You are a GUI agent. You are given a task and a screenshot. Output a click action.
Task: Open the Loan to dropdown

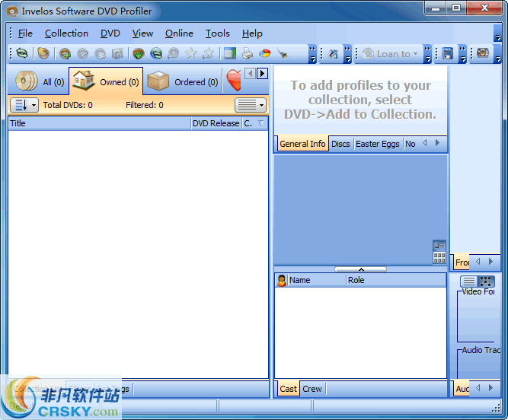pos(390,54)
